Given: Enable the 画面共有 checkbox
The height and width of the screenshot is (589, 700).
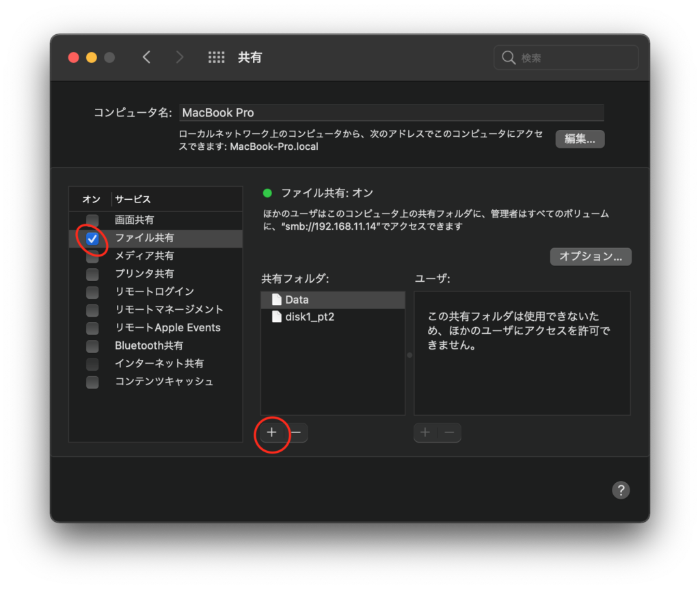Looking at the screenshot, I should tap(92, 220).
